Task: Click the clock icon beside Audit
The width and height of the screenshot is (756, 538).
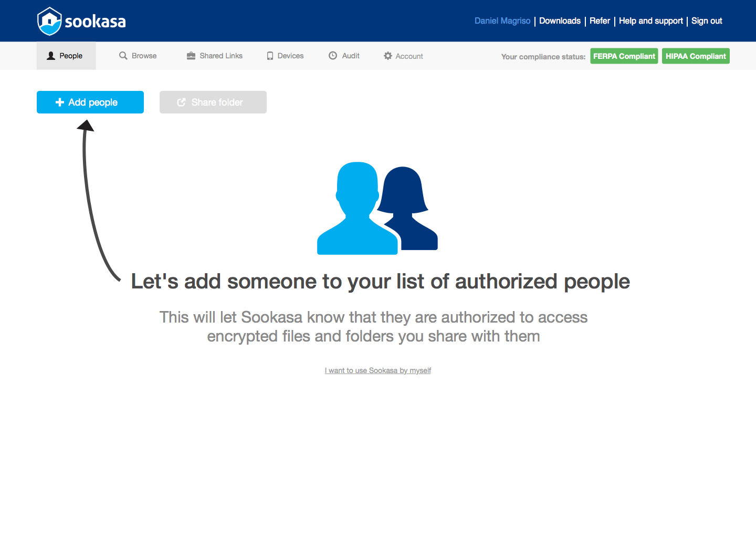Action: [333, 56]
